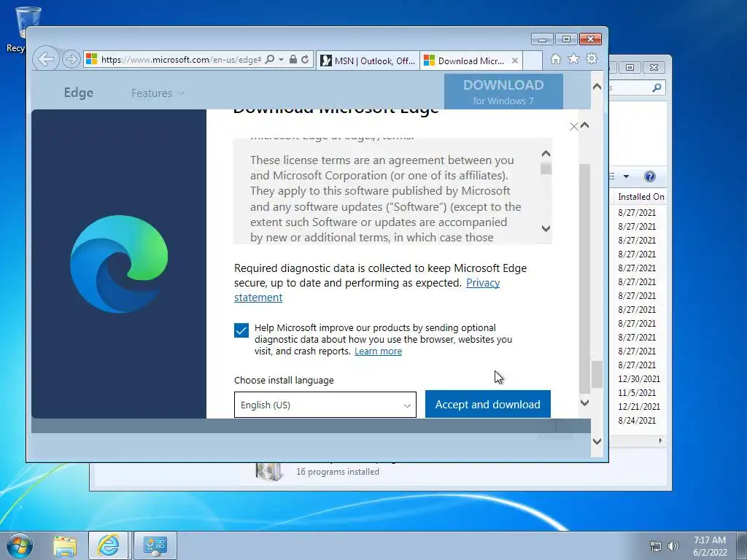This screenshot has height=560, width=747.
Task: Click the Edge brand link in page header
Action: coord(79,93)
